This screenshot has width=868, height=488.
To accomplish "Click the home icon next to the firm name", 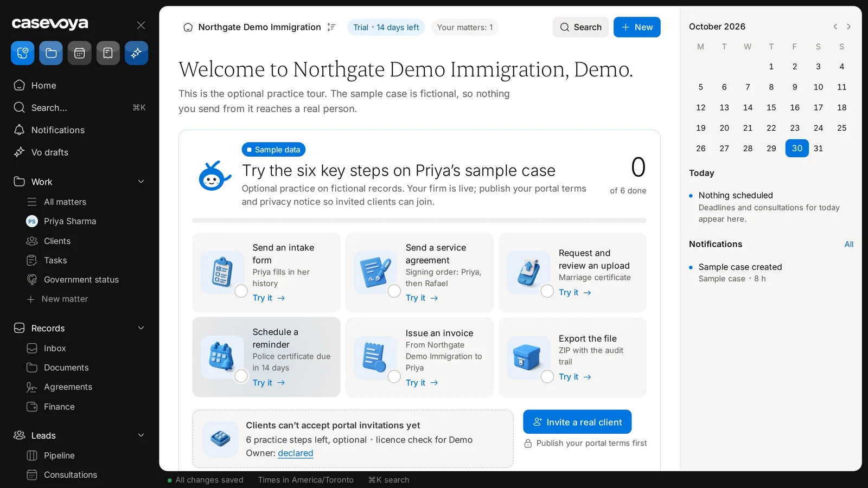I will (188, 27).
